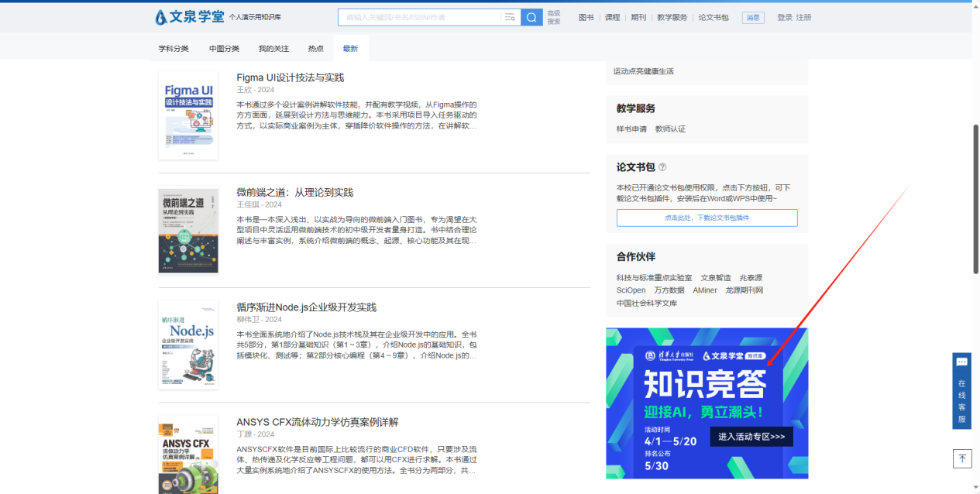Switch to the 热点 tab
Screen dimensions: 980x494
(316, 49)
